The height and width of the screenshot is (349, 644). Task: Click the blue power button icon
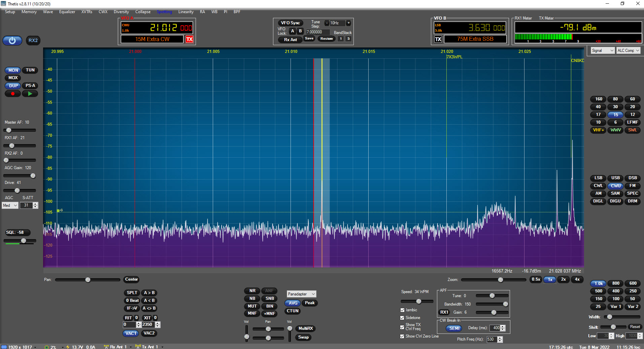pos(12,40)
